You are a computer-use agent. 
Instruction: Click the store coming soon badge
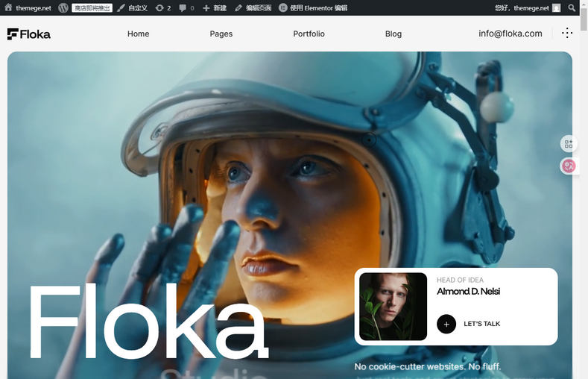click(x=92, y=8)
